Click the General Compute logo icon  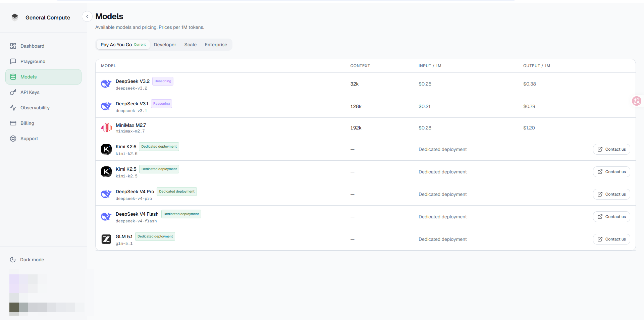[x=14, y=17]
